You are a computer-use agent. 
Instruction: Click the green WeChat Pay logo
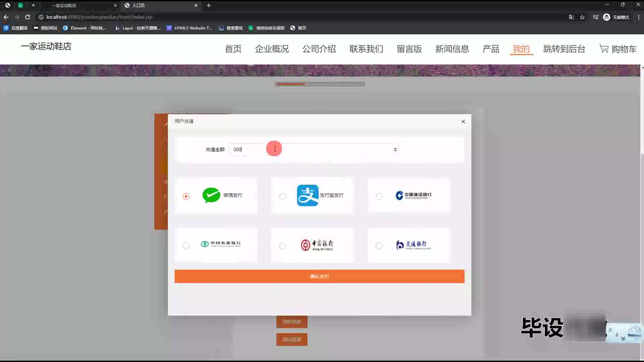pos(211,195)
